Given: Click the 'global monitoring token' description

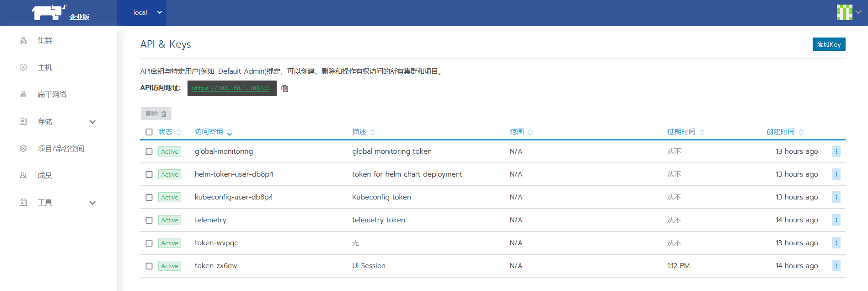Looking at the screenshot, I should pos(392,151).
